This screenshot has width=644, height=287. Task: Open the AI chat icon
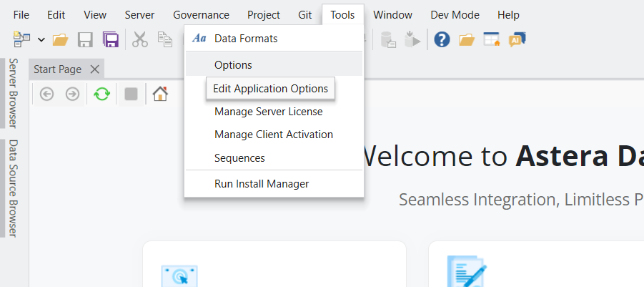tap(517, 39)
